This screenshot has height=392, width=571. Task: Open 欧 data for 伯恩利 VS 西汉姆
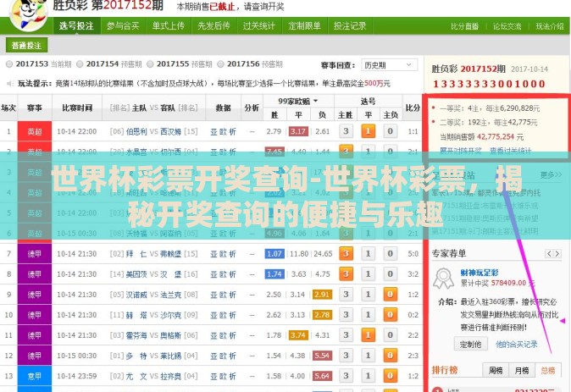click(x=223, y=132)
